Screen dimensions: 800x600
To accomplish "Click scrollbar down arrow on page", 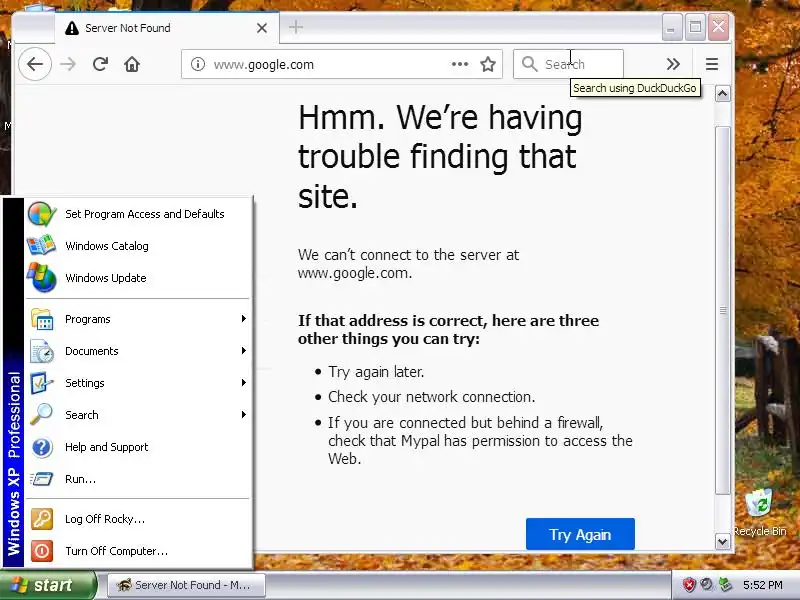I will pos(722,541).
